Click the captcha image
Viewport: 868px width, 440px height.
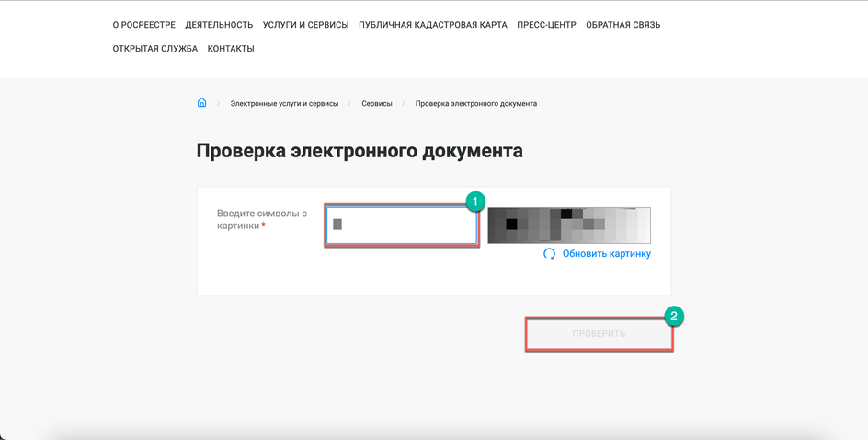569,226
